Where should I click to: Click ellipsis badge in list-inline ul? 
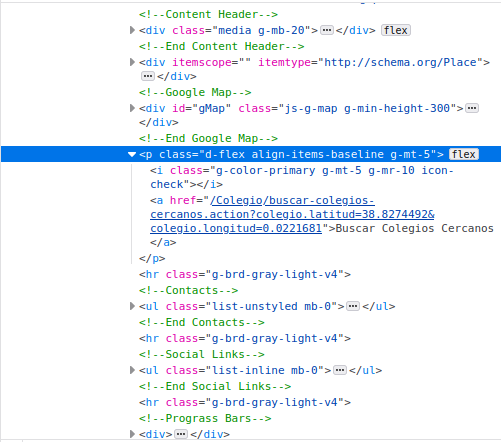(340, 370)
